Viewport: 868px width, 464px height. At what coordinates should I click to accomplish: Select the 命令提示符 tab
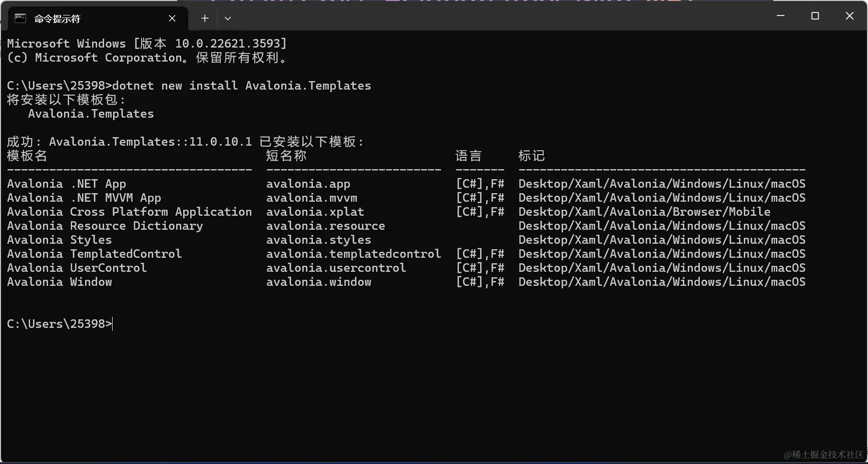pyautogui.click(x=97, y=19)
